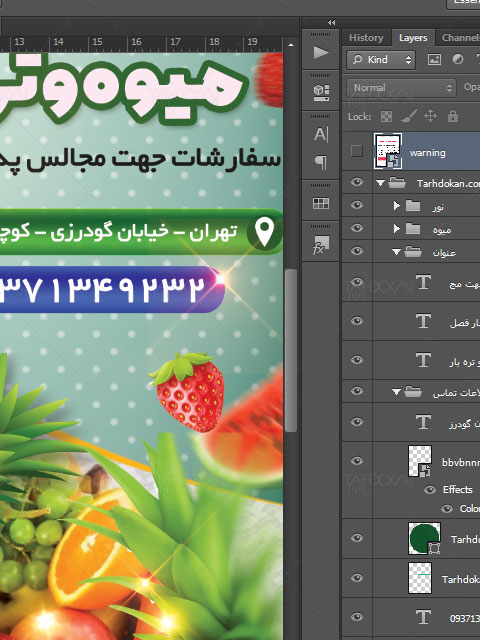Select the Tarhdokan.com group name

448,184
